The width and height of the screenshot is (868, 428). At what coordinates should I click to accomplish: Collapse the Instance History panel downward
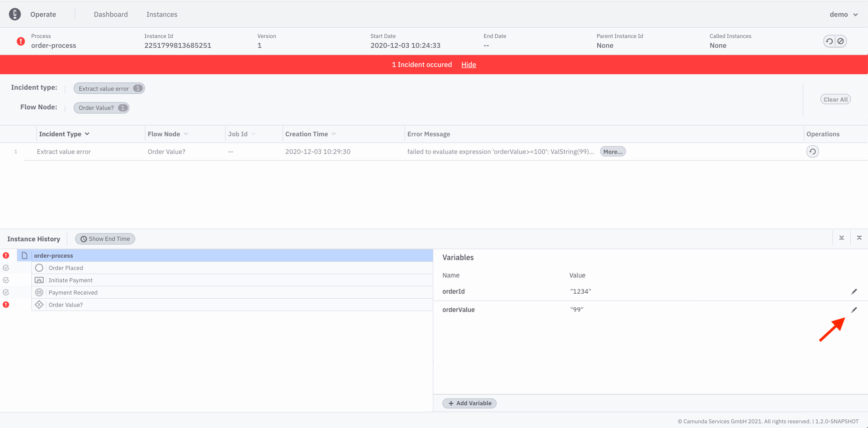pos(842,238)
